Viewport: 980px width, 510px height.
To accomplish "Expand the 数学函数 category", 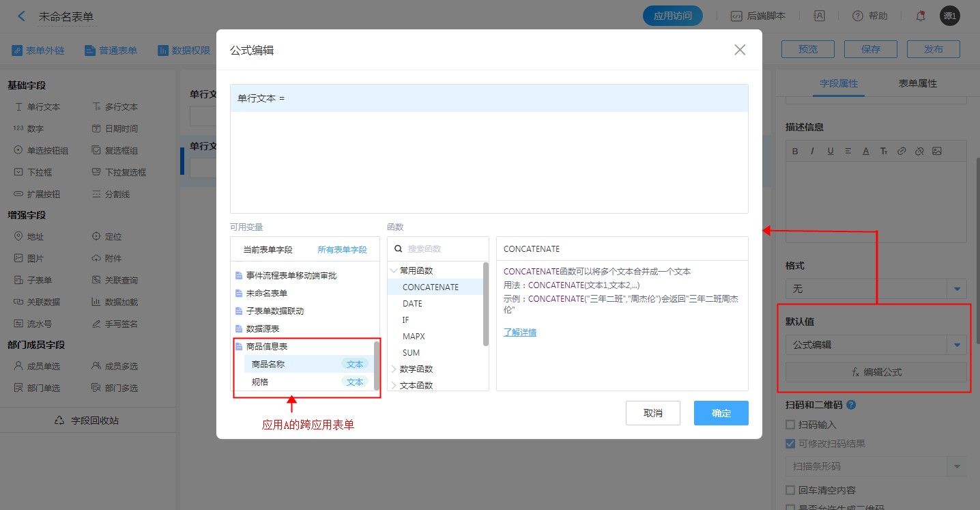I will (x=394, y=369).
